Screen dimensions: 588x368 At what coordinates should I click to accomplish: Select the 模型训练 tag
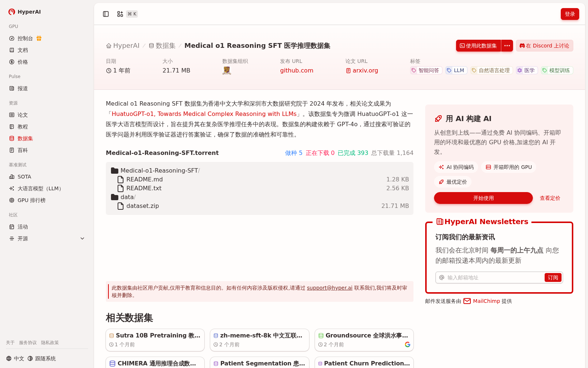(x=557, y=70)
